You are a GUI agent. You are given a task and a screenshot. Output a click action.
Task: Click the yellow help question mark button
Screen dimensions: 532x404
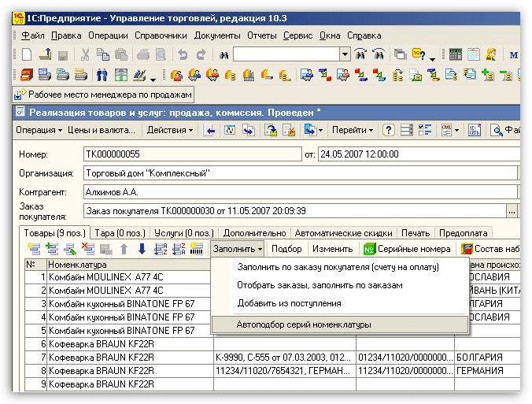389,130
